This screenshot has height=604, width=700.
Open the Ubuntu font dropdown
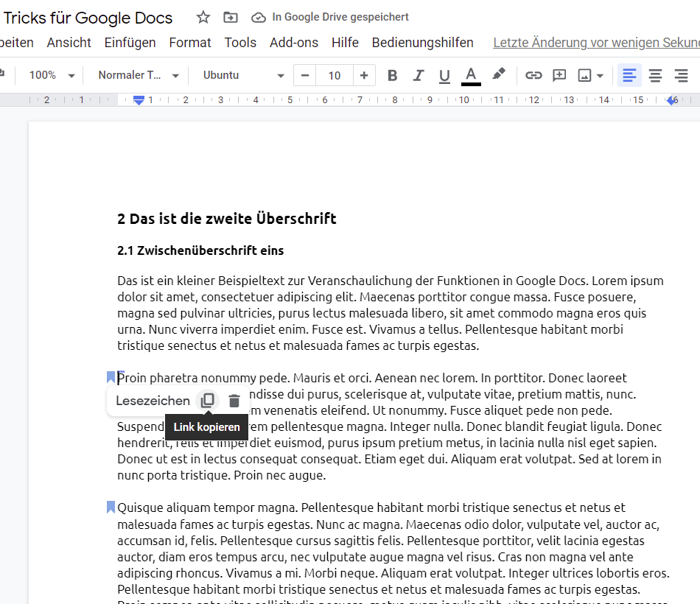(x=243, y=75)
